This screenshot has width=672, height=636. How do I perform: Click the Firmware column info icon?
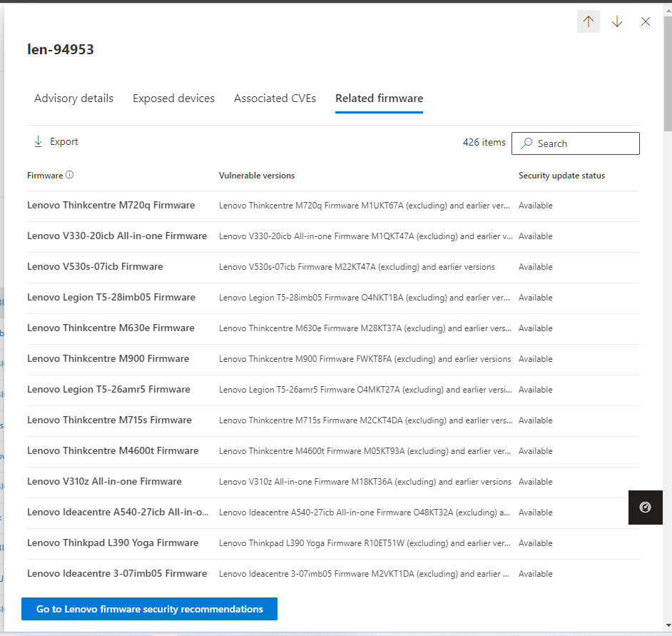tap(69, 175)
